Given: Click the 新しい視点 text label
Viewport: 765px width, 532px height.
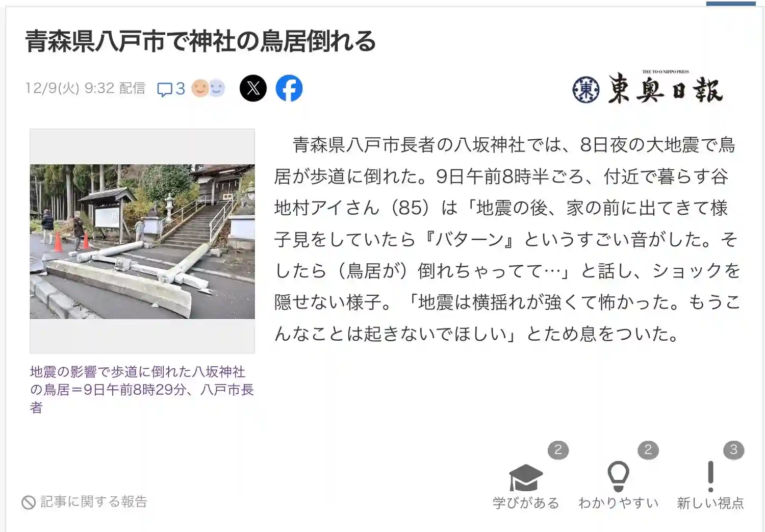Looking at the screenshot, I should click(710, 503).
